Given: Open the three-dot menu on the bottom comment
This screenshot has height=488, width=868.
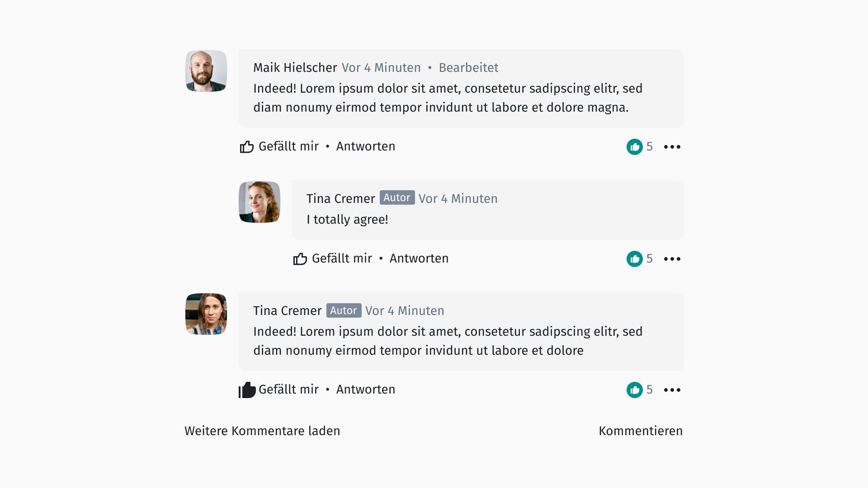Looking at the screenshot, I should tap(672, 390).
